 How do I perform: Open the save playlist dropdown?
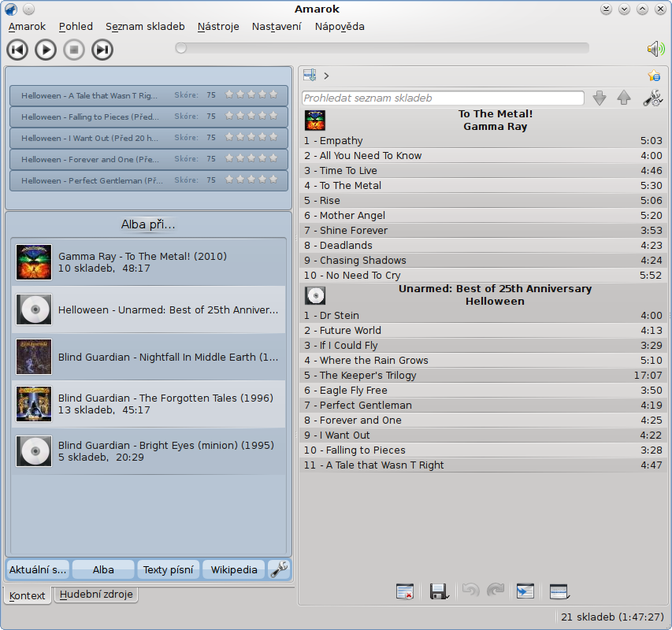click(x=439, y=591)
